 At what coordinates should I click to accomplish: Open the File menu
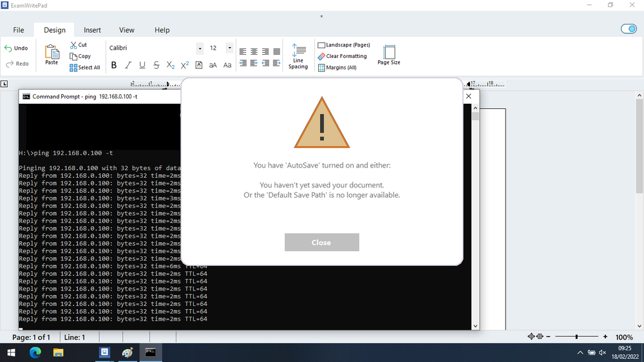pyautogui.click(x=19, y=30)
